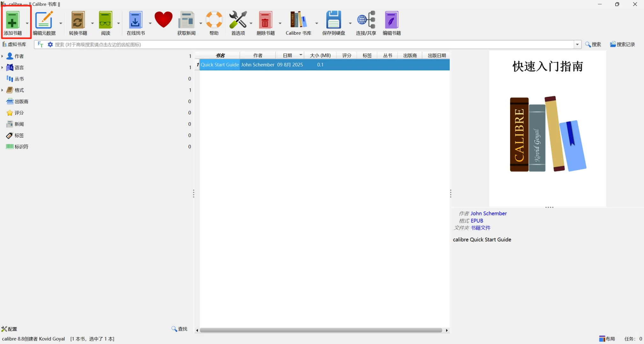The width and height of the screenshot is (644, 344).
Task: Click the full-text search FT icon
Action: point(40,44)
